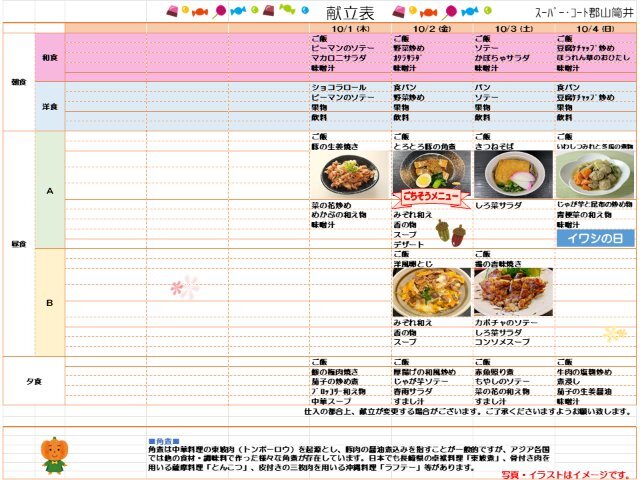Click the ごちそうメニュー ribbon banner
Viewport: 640px width, 480px height.
click(431, 198)
